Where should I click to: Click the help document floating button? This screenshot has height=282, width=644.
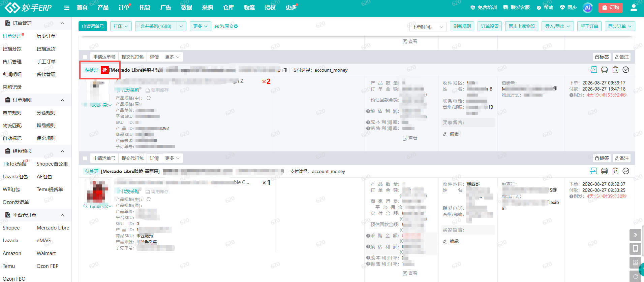pos(635,262)
